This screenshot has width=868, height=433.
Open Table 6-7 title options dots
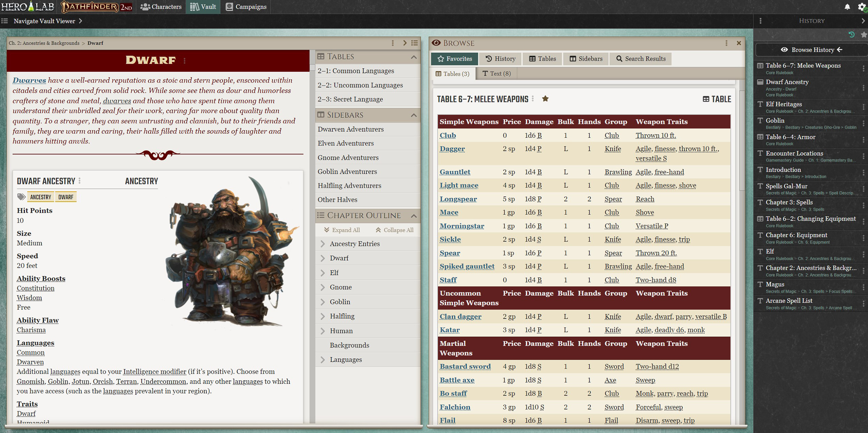pos(533,99)
